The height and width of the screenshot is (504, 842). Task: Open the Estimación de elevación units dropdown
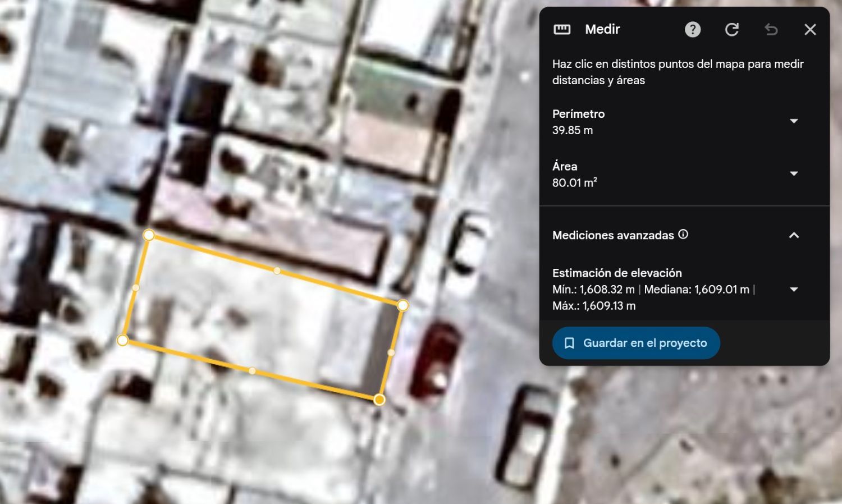pos(794,290)
